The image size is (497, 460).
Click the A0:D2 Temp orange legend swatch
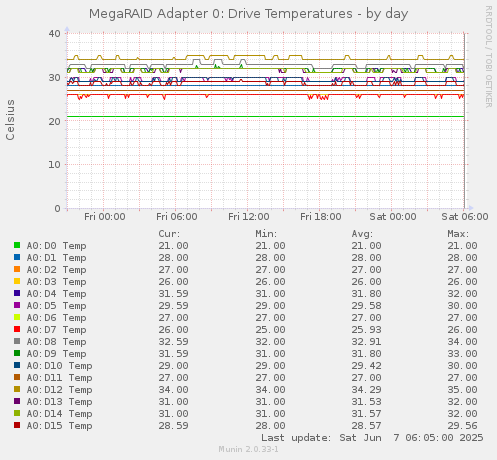tap(17, 269)
